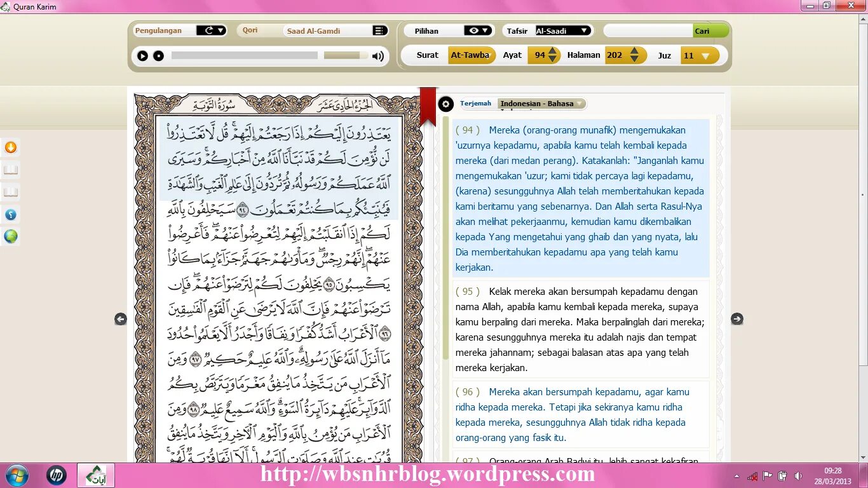This screenshot has width=868, height=488.
Task: Click the power plug battery tray icon
Action: click(x=783, y=475)
